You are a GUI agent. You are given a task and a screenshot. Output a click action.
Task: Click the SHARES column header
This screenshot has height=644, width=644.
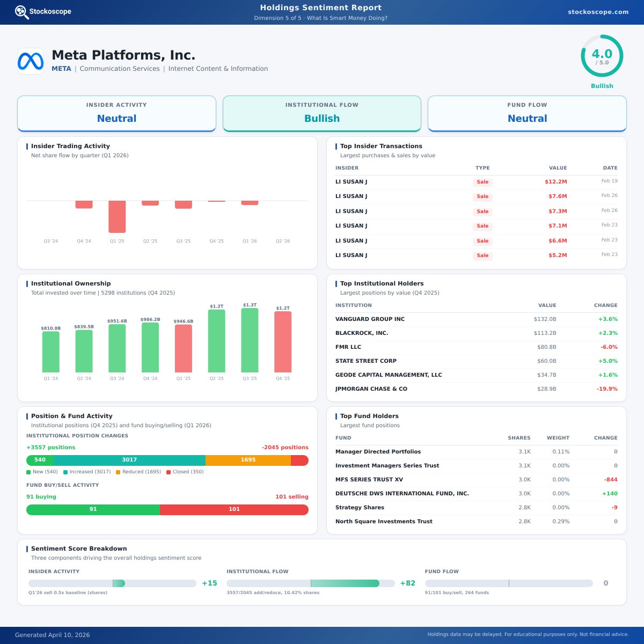519,438
